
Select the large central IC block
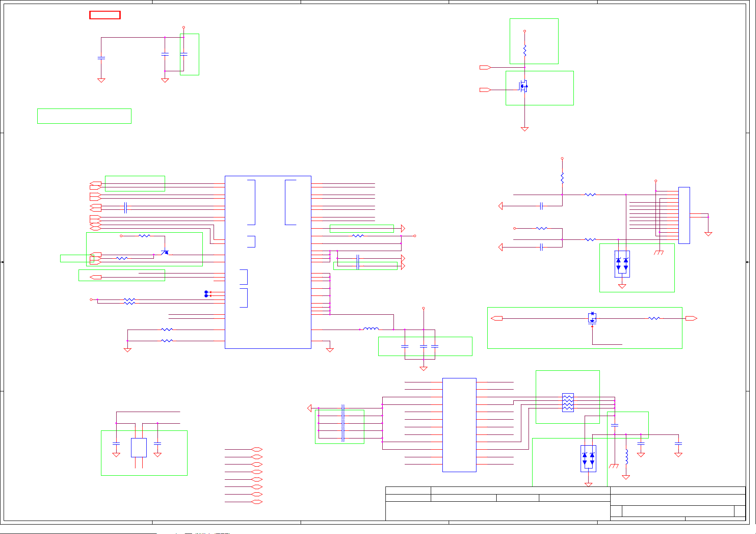click(268, 262)
